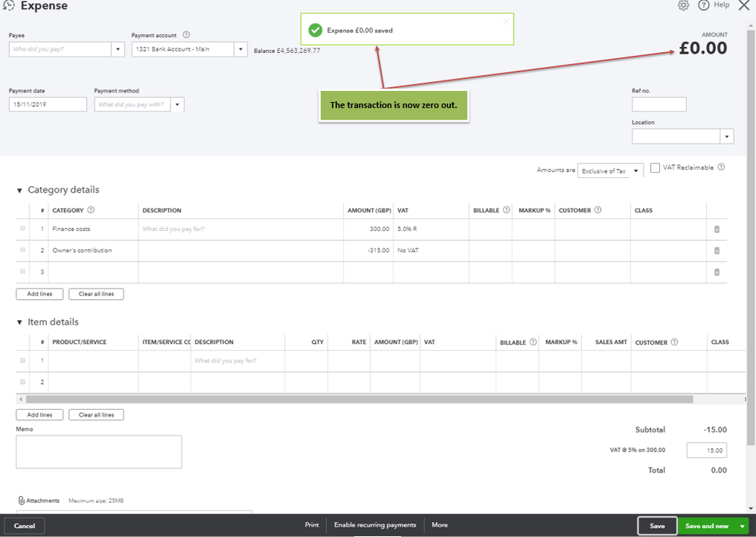Click the No VAT cell
Viewport: 756px width, 537px height.
pyautogui.click(x=431, y=251)
